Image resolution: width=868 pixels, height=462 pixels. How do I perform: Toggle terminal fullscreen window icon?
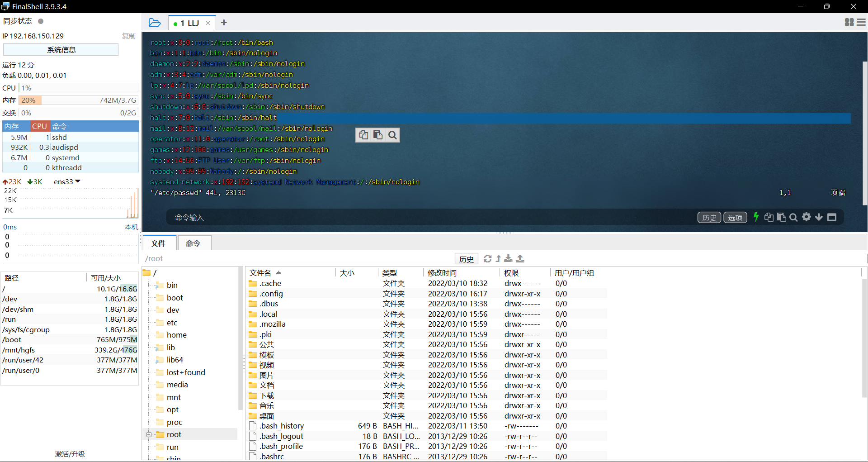[x=832, y=217]
